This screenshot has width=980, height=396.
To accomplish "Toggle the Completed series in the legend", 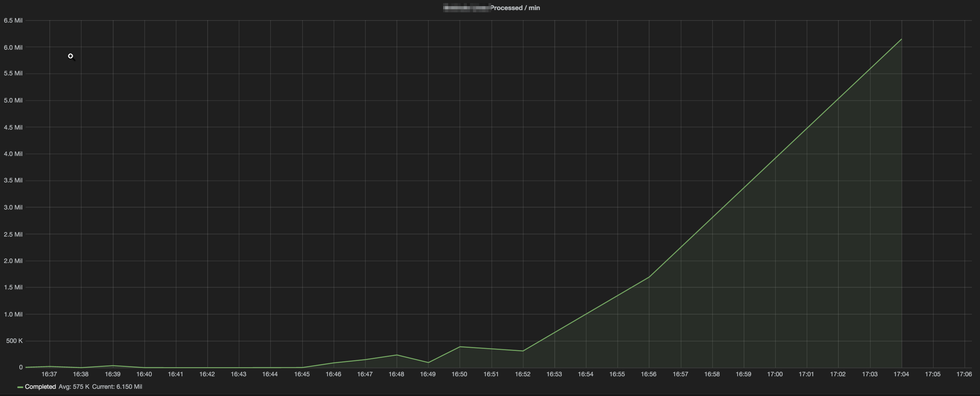I will tap(40, 386).
